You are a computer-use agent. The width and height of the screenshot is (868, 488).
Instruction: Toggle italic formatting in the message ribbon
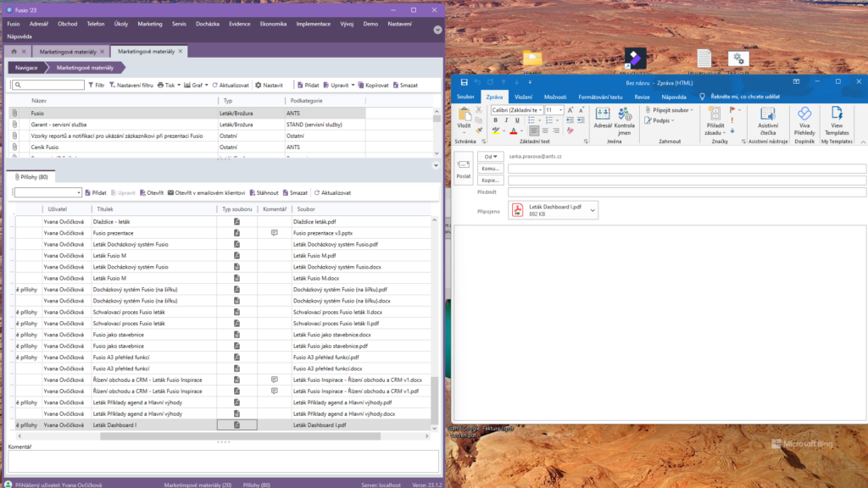click(506, 120)
